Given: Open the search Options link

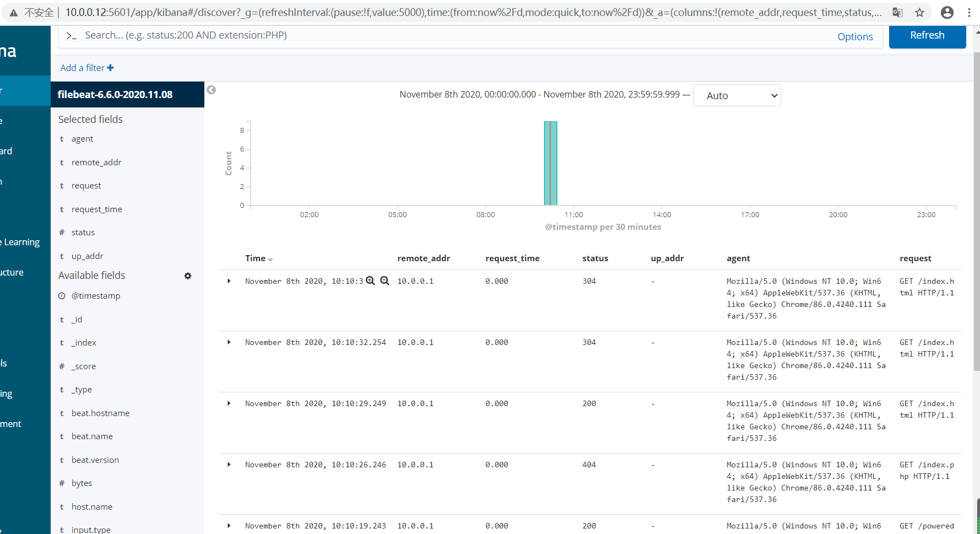Looking at the screenshot, I should click(x=855, y=37).
